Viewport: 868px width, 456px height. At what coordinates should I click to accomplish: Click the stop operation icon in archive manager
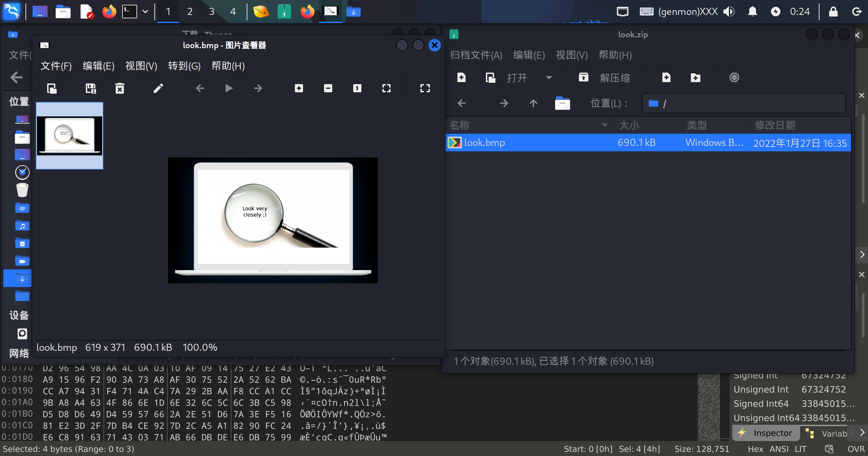pyautogui.click(x=734, y=78)
